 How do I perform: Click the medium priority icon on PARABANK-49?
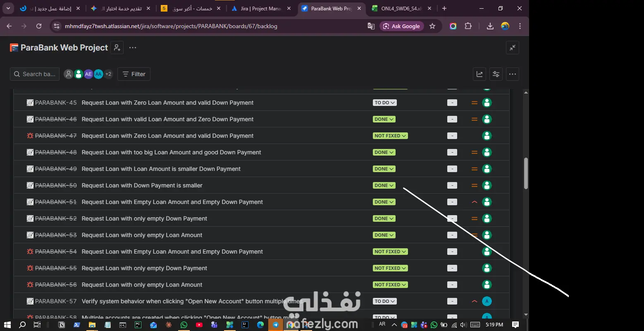tap(475, 169)
